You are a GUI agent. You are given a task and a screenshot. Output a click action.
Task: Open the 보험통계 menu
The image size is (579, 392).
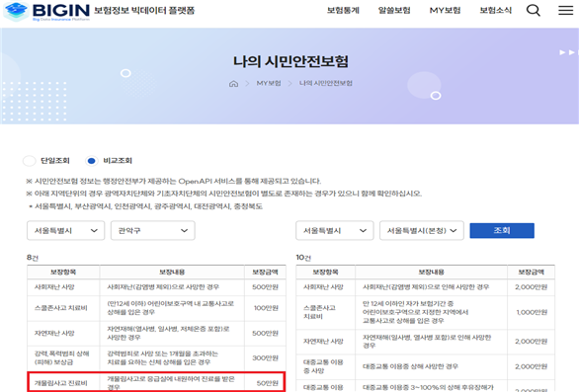tap(343, 10)
